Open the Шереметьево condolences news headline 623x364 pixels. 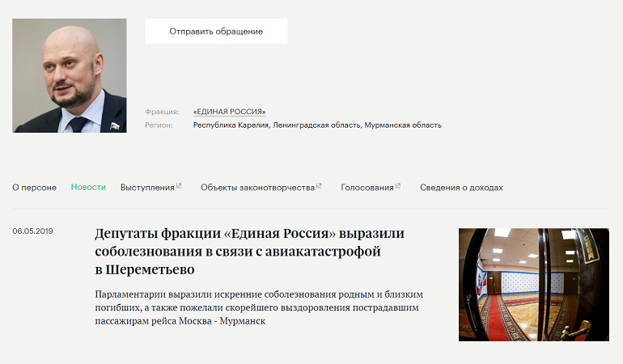point(249,251)
